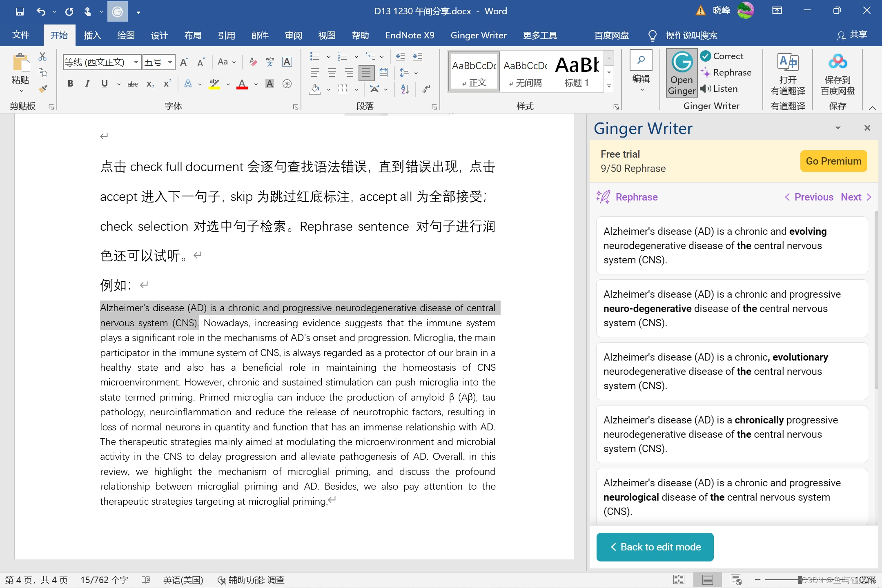Click the Increase Indent icon
Viewport: 882px width, 588px height.
pos(417,56)
